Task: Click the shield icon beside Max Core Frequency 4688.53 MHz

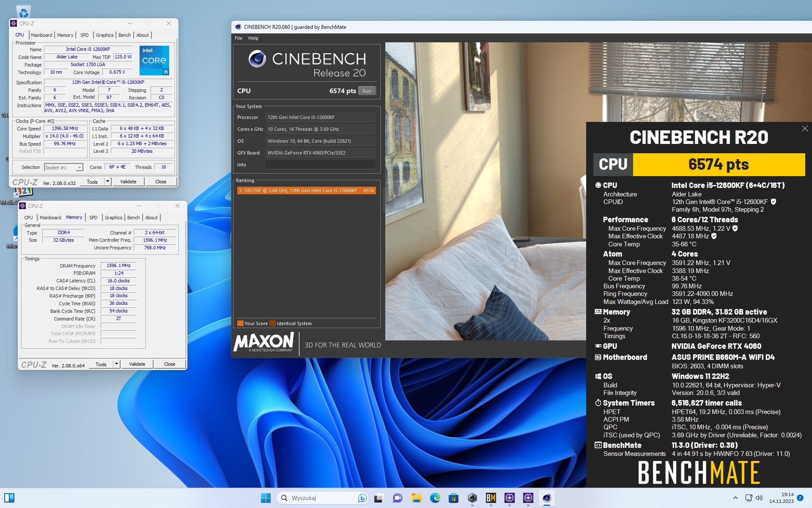Action: [x=735, y=228]
